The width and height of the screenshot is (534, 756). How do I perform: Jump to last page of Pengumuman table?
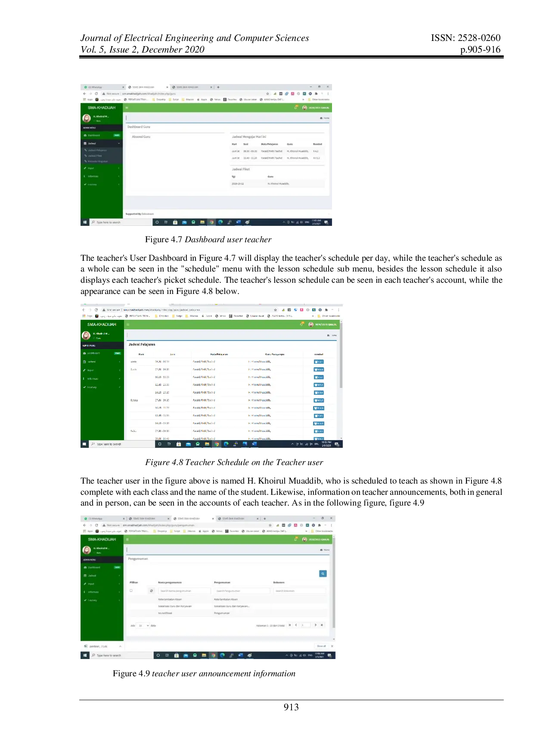(x=322, y=625)
